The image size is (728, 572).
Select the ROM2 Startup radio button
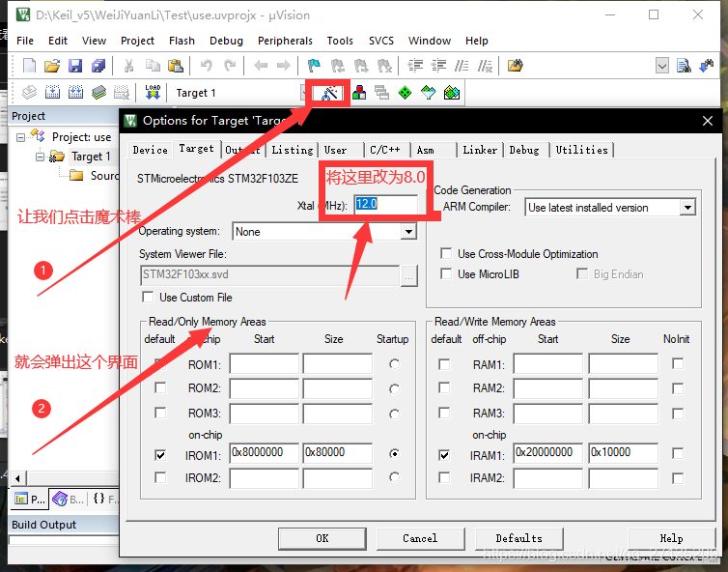[394, 388]
